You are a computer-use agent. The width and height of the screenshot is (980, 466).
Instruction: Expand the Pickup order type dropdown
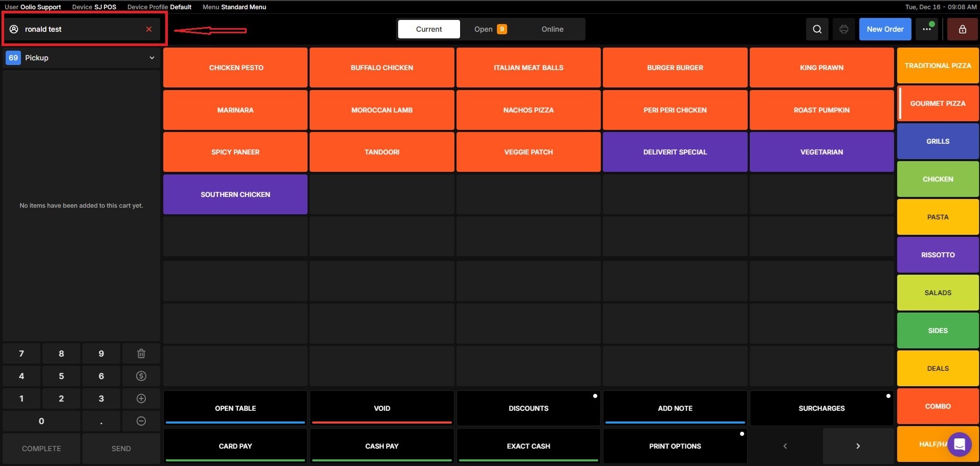151,57
